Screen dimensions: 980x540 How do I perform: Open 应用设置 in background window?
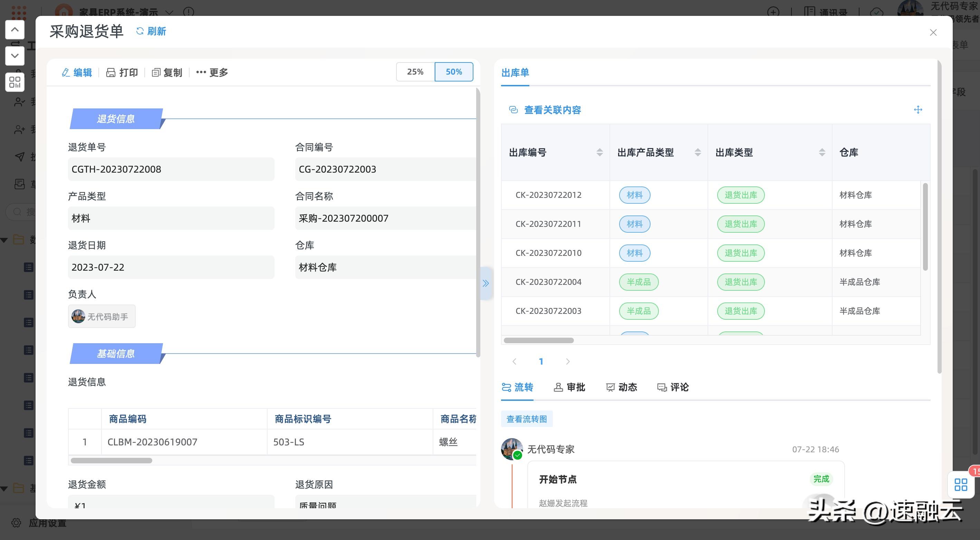tap(39, 523)
